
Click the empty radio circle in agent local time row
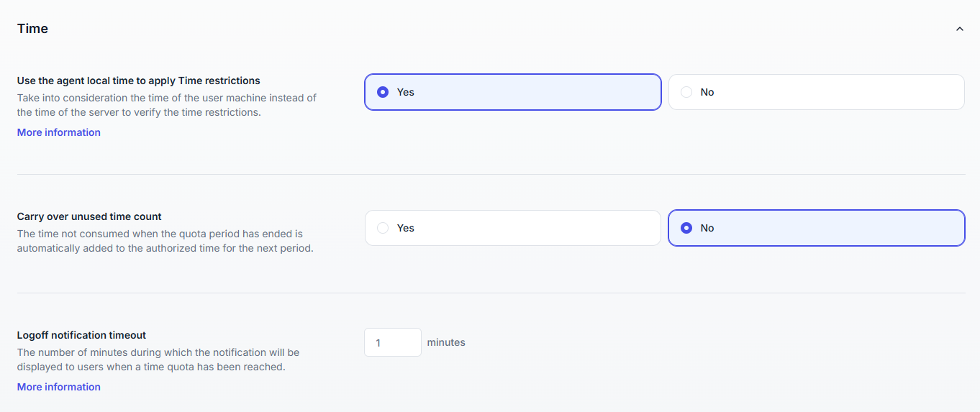point(686,92)
